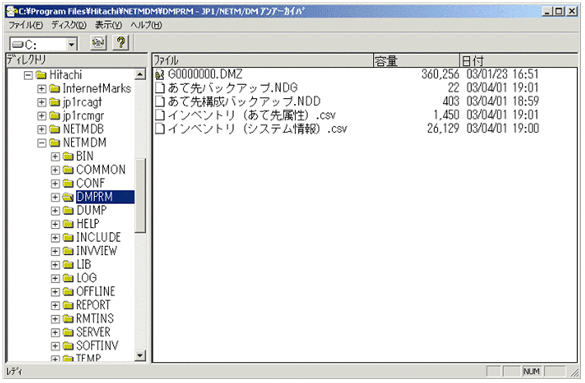Select the SERVER folder icon
Viewport: 585px width, 383px height.
point(68,332)
